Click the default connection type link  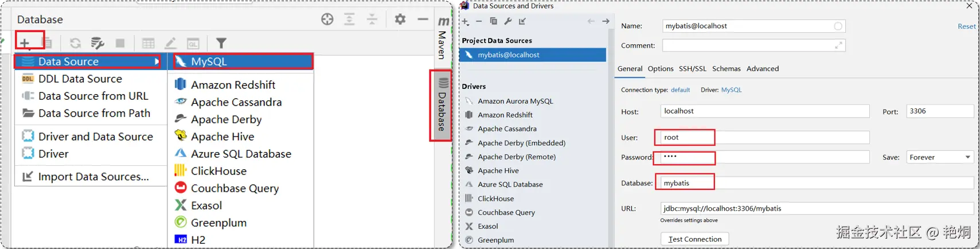[x=680, y=90]
